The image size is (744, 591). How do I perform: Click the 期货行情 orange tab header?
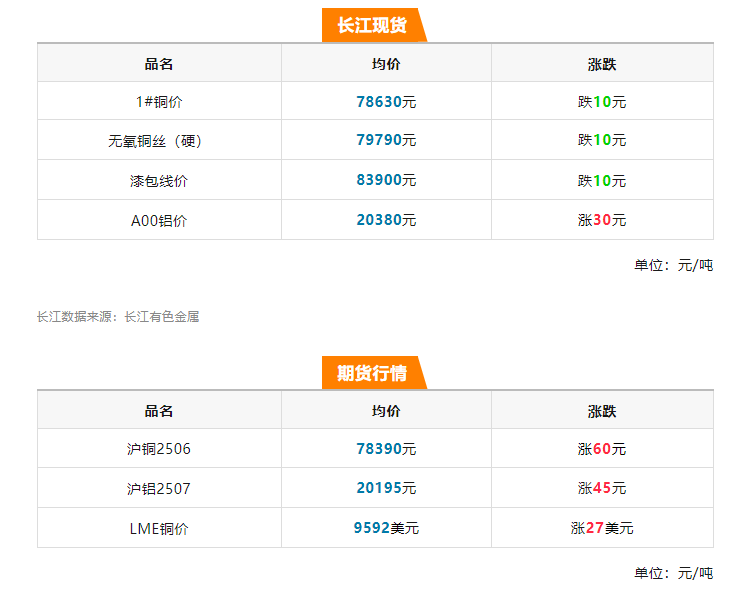pyautogui.click(x=372, y=373)
